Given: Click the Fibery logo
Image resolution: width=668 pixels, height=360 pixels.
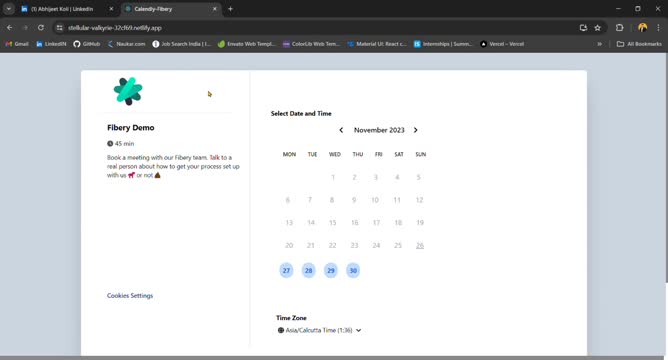Looking at the screenshot, I should (128, 91).
